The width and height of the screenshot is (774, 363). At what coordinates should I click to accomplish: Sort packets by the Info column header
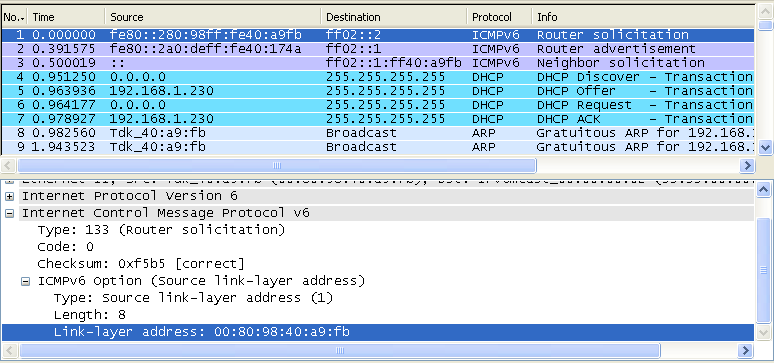click(643, 17)
